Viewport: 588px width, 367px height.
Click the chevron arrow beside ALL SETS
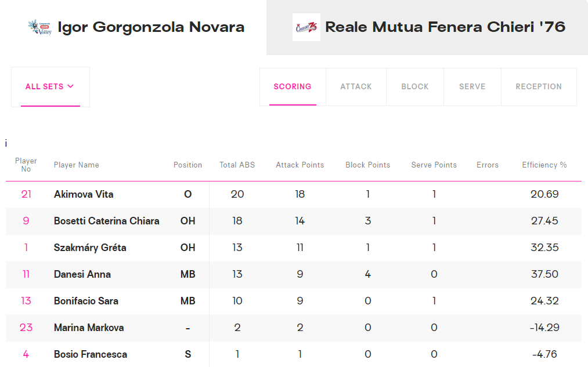pos(70,86)
